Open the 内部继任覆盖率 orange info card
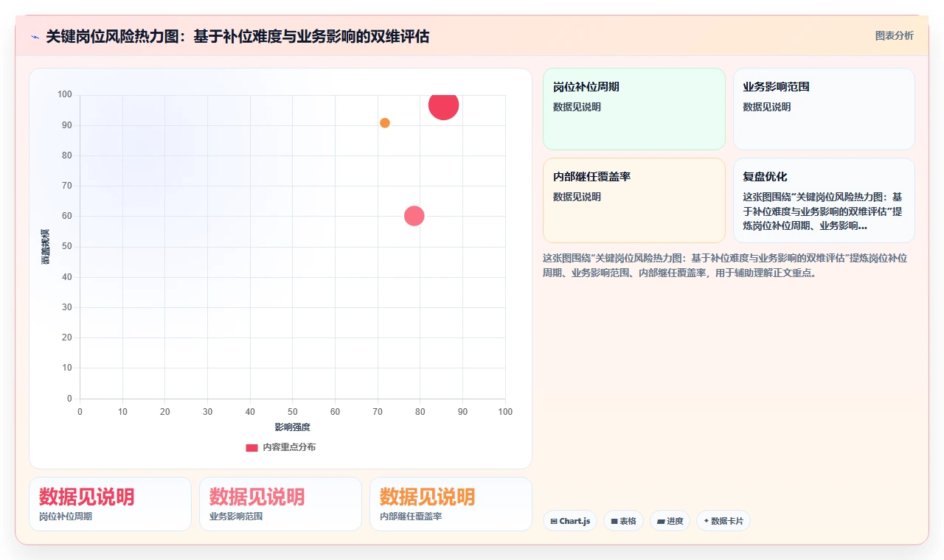Image resolution: width=944 pixels, height=560 pixels. tap(634, 200)
